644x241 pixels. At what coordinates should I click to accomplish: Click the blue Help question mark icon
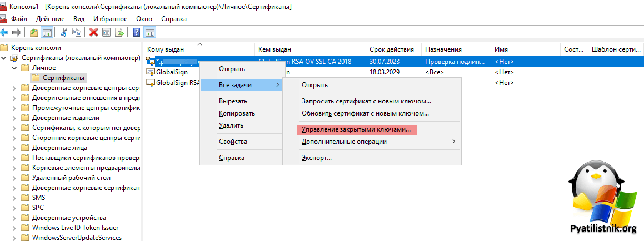137,32
